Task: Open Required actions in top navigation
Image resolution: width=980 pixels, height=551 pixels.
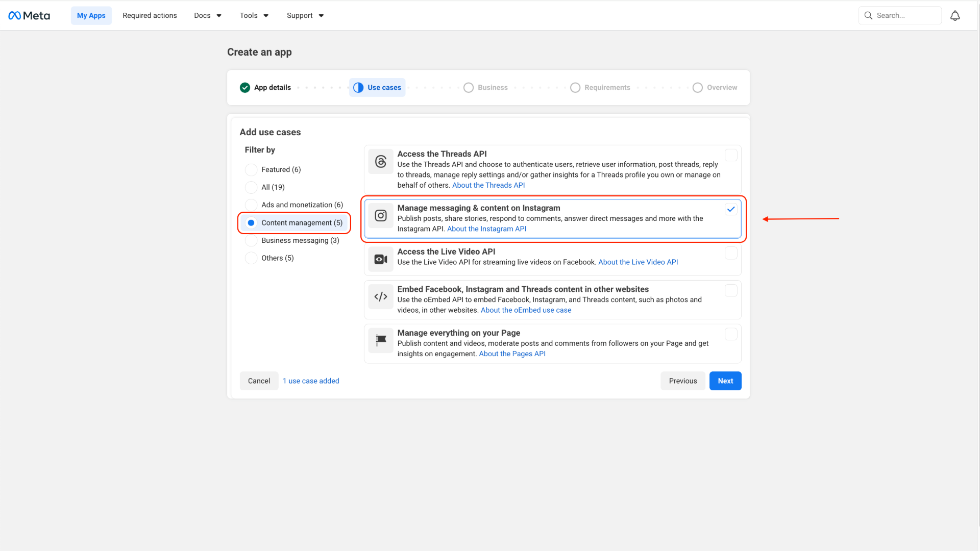Action: point(150,15)
